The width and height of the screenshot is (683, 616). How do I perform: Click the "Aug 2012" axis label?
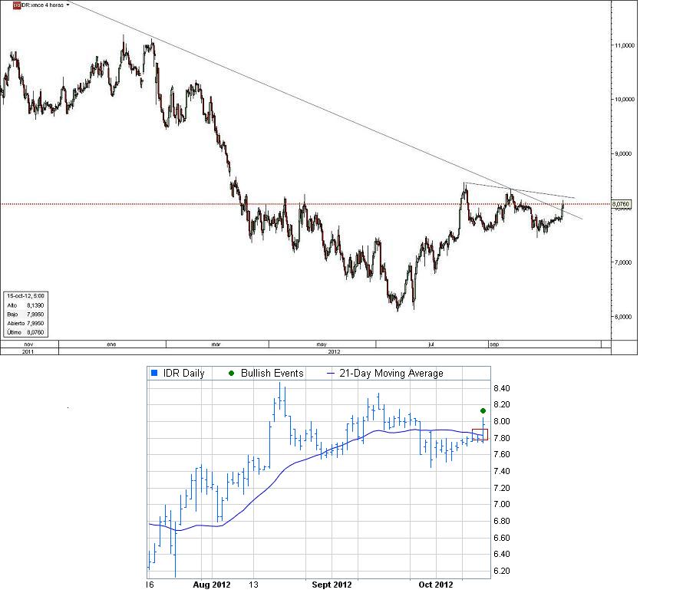coord(212,585)
